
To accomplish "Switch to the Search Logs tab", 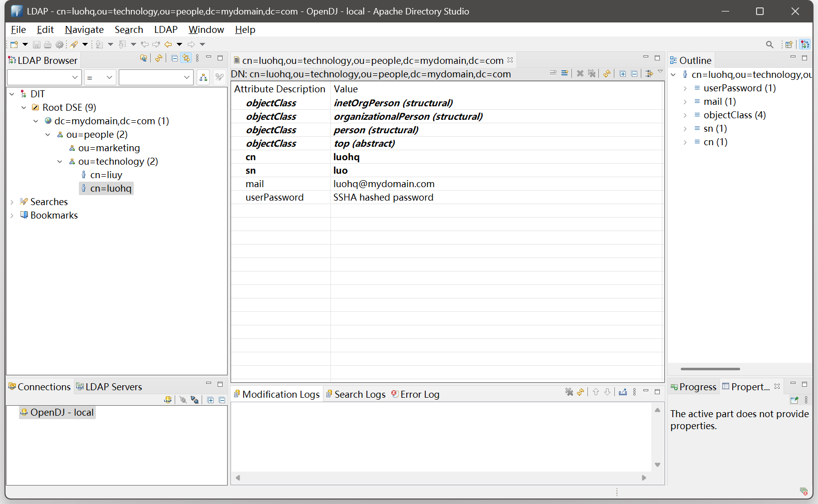I will tap(355, 394).
